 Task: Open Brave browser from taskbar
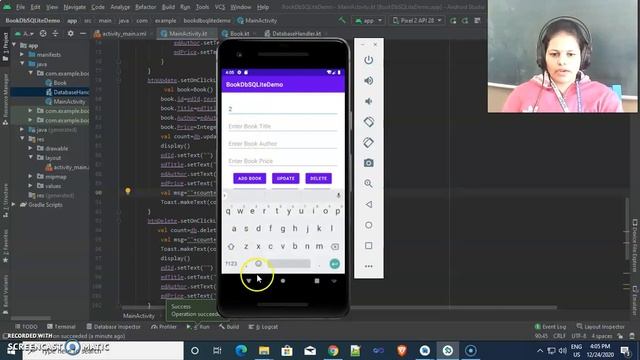[x=402, y=351]
